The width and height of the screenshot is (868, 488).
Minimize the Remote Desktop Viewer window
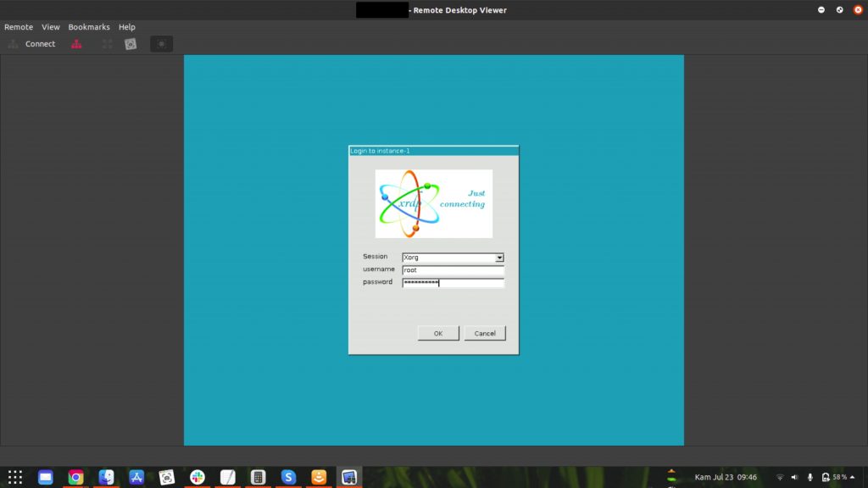click(x=821, y=10)
